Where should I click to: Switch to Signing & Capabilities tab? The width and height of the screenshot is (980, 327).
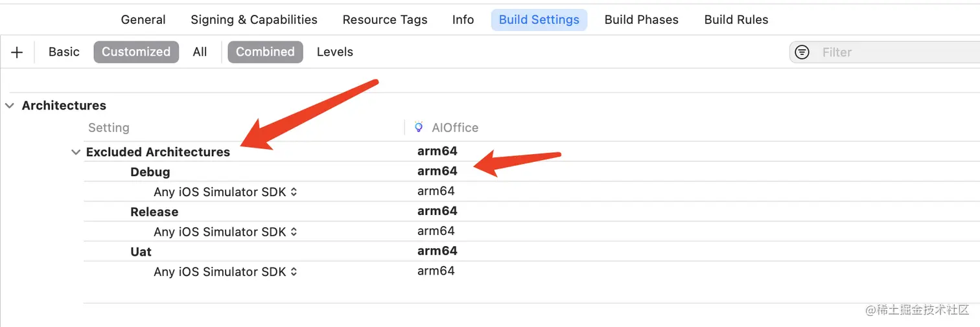click(254, 20)
